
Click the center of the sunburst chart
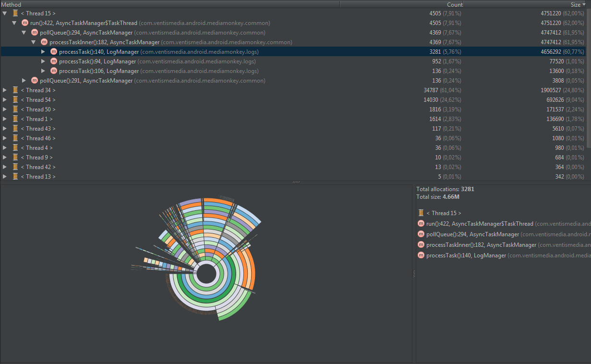(206, 274)
